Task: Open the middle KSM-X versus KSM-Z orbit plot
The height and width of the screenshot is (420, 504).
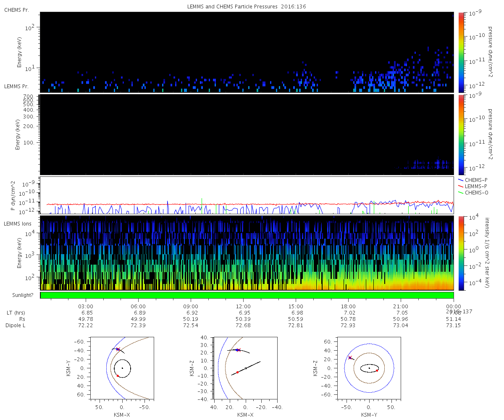Action: 245,368
